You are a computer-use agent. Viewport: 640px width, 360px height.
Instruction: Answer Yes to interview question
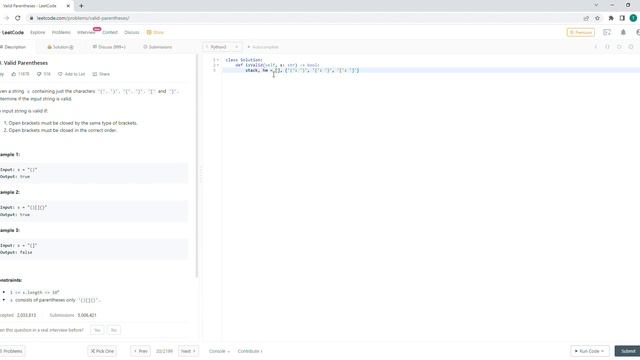pos(97,330)
